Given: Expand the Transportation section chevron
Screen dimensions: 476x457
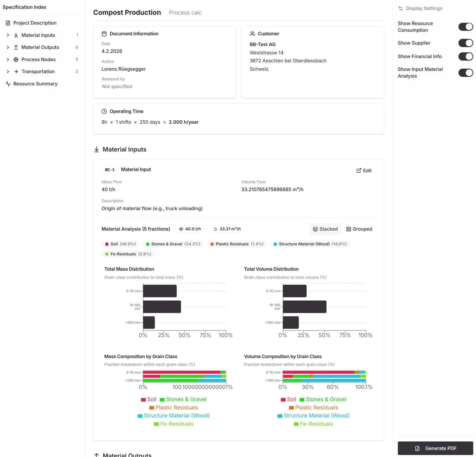Looking at the screenshot, I should tap(8, 72).
